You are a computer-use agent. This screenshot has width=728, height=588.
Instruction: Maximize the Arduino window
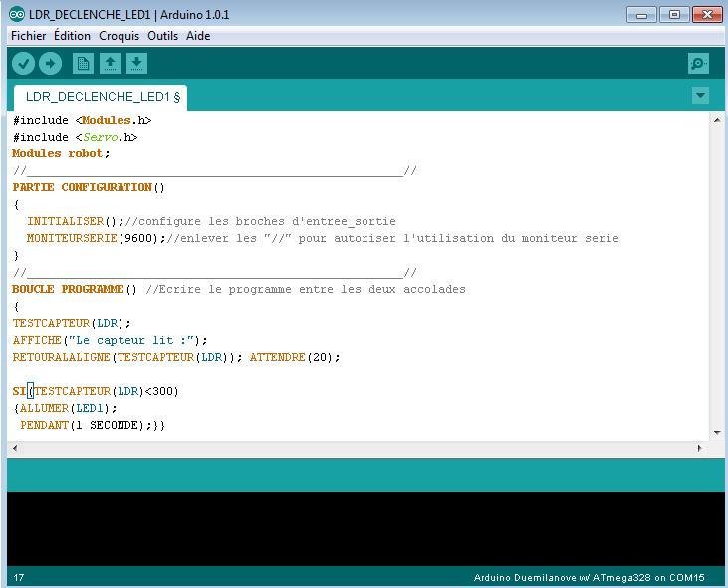(x=674, y=14)
